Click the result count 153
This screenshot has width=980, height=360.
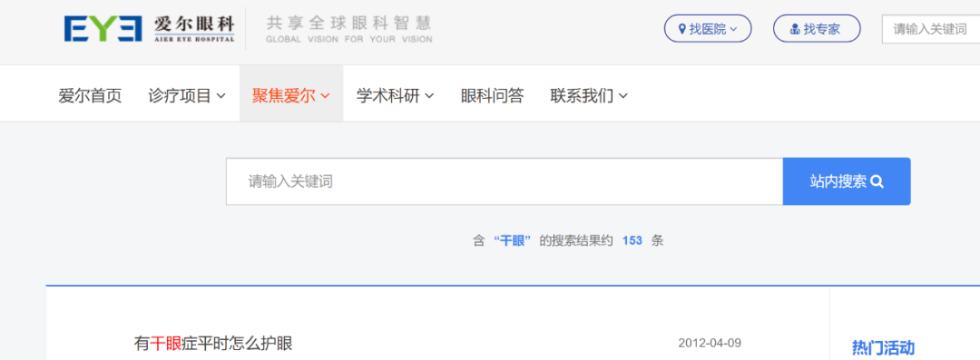pyautogui.click(x=632, y=240)
